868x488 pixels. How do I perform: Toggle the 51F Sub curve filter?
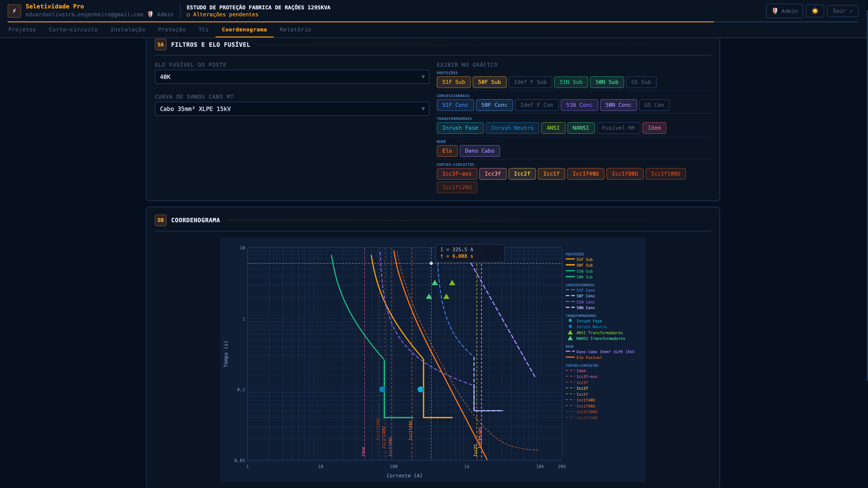(454, 82)
